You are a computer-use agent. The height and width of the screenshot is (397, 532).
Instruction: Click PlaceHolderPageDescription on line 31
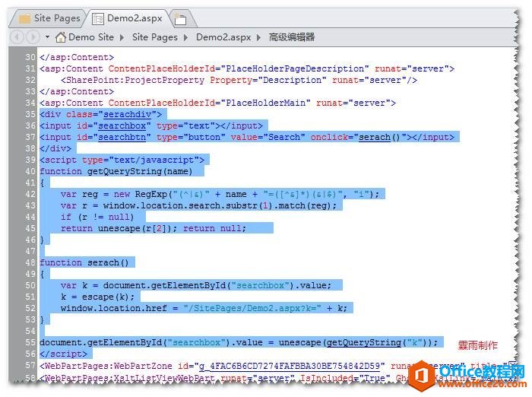(295, 69)
